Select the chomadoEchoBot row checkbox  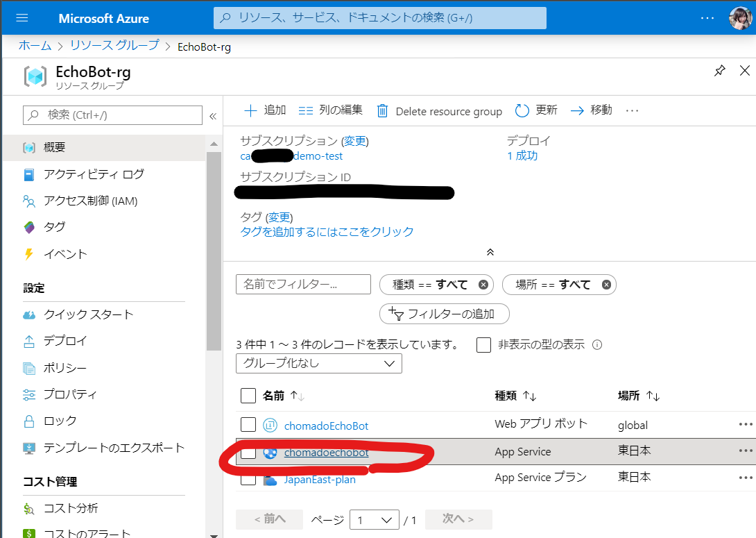[248, 425]
